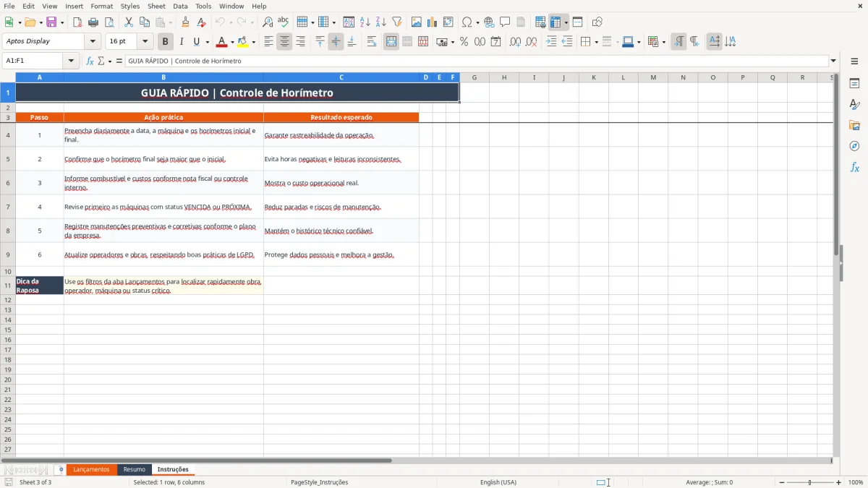Screen dimensions: 868x488
Task: Click the Add Decimal Place icon
Action: 515,42
